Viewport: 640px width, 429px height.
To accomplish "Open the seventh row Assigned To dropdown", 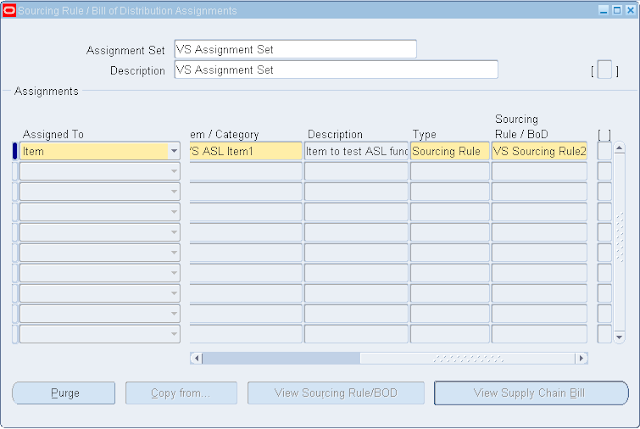I will tap(174, 273).
